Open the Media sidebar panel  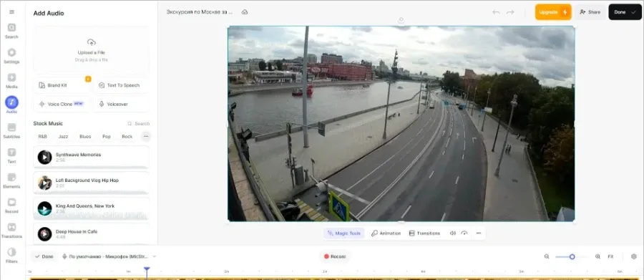coord(11,81)
